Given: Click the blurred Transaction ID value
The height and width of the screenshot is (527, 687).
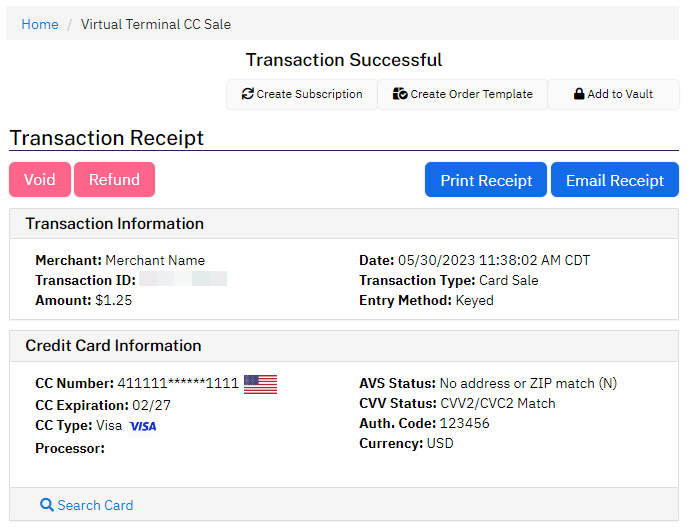Looking at the screenshot, I should [183, 279].
